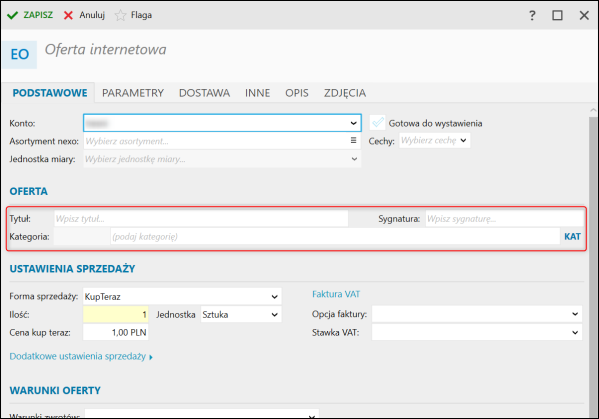
Task: Maximize the offer window
Action: [x=557, y=15]
